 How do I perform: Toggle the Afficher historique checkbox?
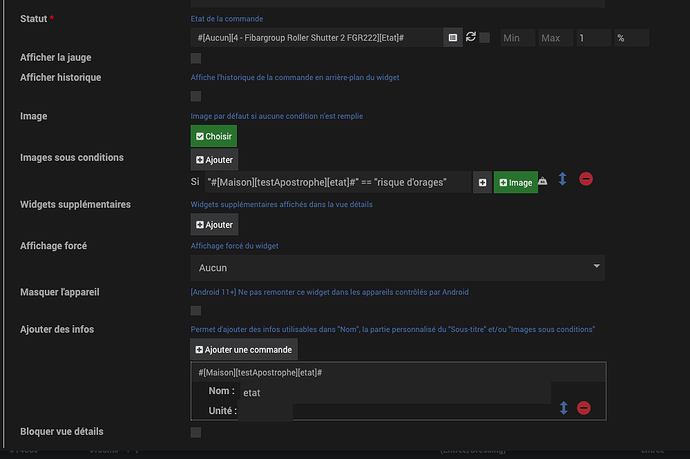[x=196, y=96]
